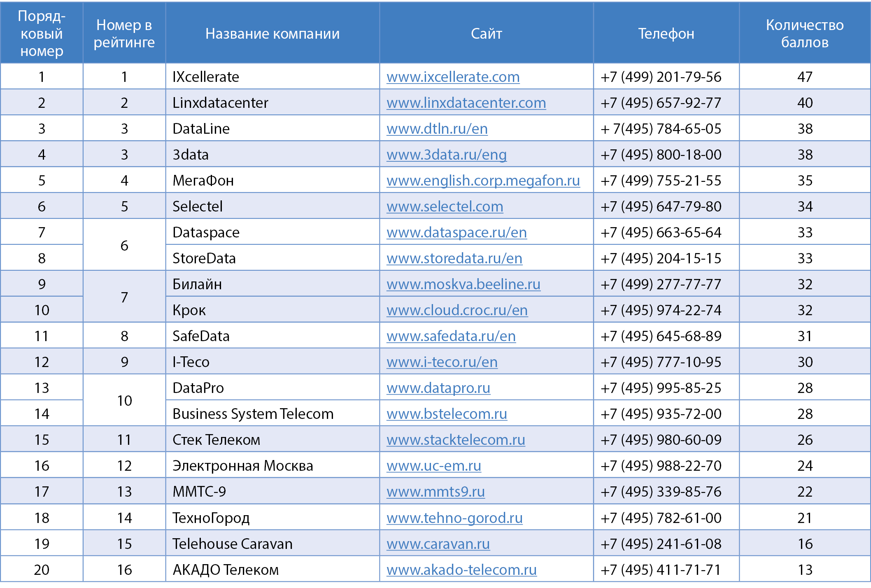This screenshot has height=588, width=871.
Task: Click the www.i-teco.ru/en link
Action: pyautogui.click(x=442, y=362)
